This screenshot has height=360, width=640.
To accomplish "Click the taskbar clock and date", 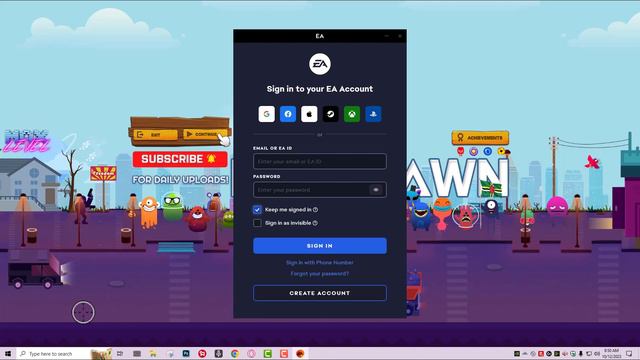I will point(611,353).
